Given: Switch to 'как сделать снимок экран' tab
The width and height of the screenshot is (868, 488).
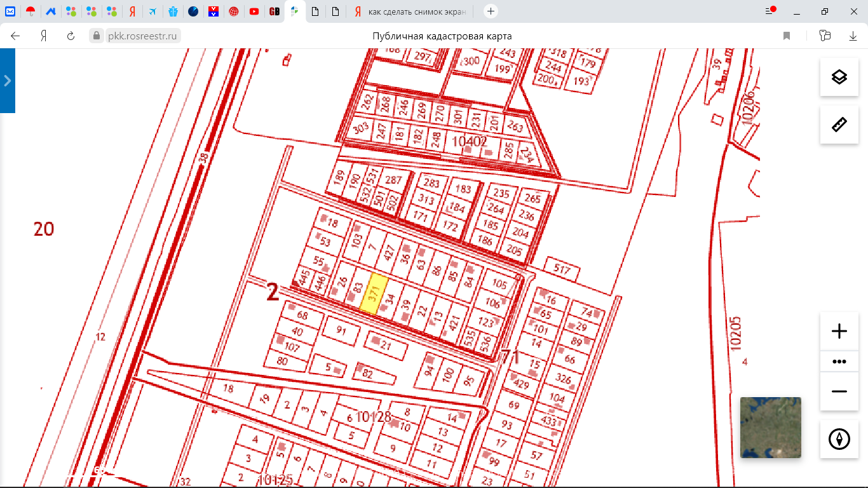Looking at the screenshot, I should point(413,11).
